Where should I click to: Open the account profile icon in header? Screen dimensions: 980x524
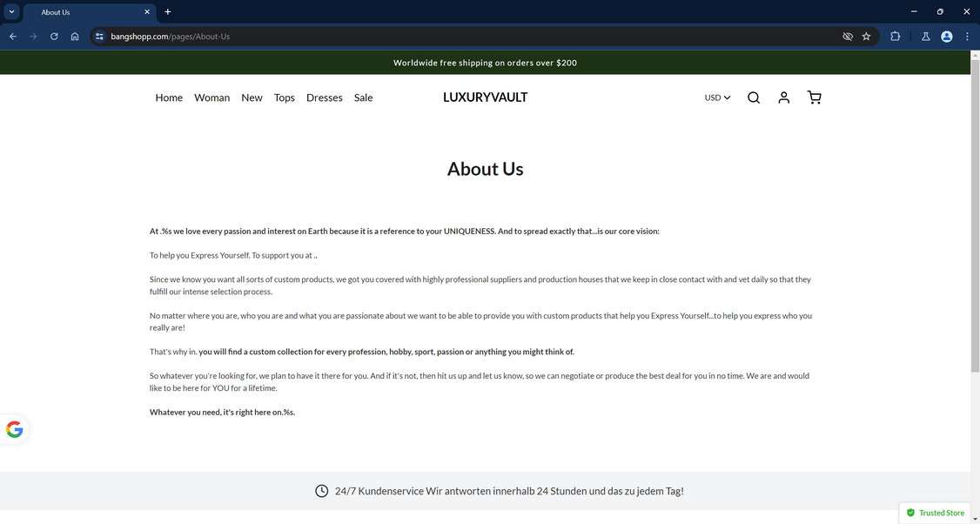pyautogui.click(x=784, y=97)
